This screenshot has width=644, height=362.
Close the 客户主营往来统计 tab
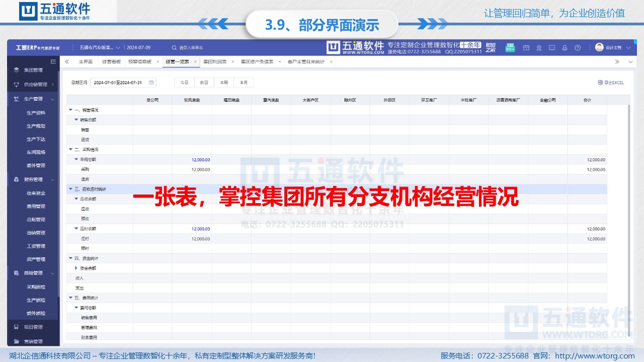331,62
